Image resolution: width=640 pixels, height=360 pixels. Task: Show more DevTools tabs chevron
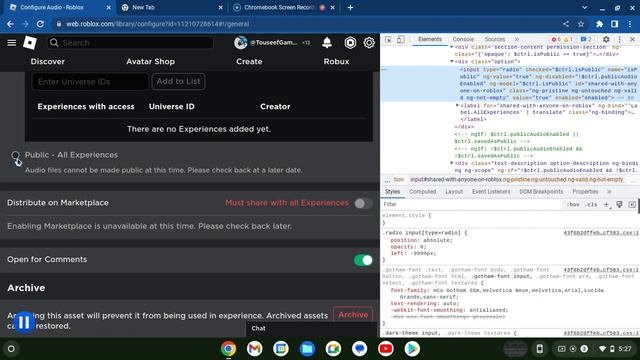pos(517,40)
